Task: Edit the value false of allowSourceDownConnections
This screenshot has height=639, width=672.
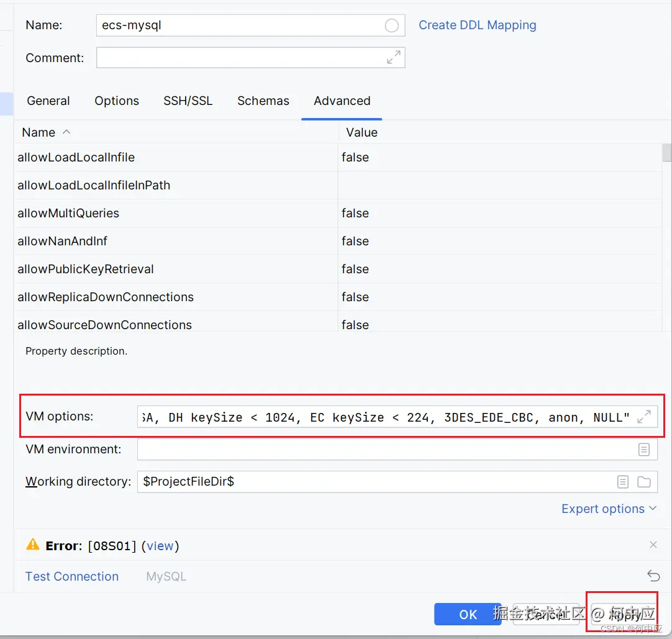Action: [499, 322]
